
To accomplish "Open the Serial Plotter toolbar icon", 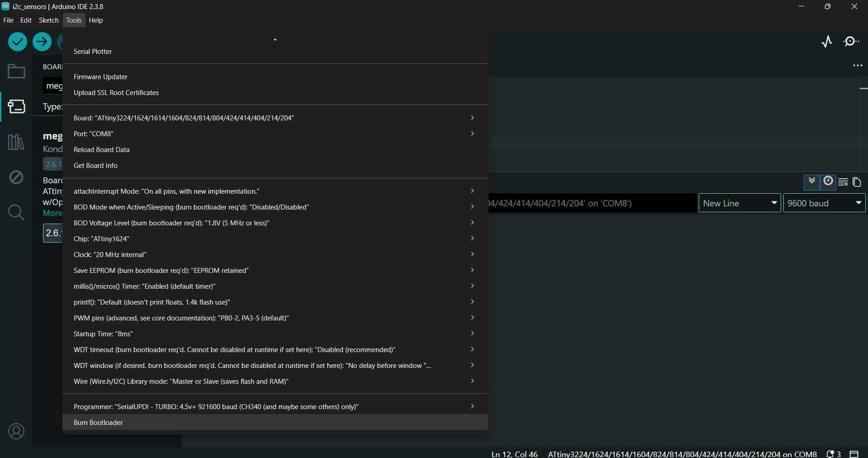I will [x=827, y=42].
